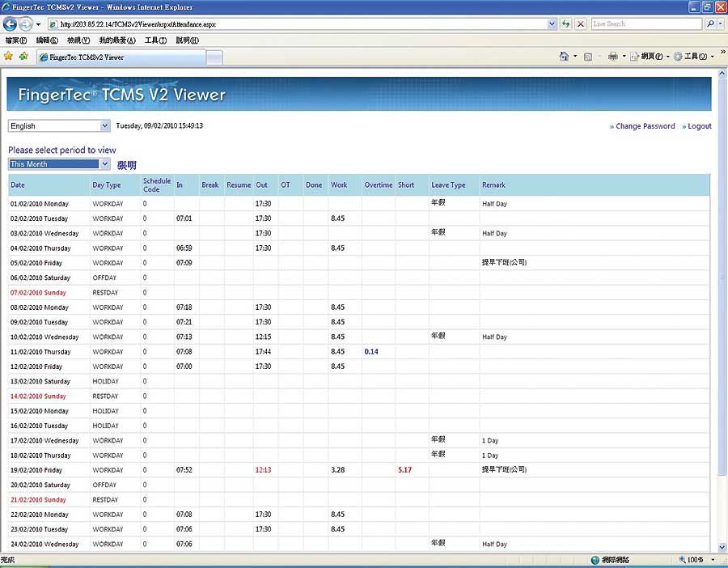Click the Schedule Code column header

pos(157,184)
